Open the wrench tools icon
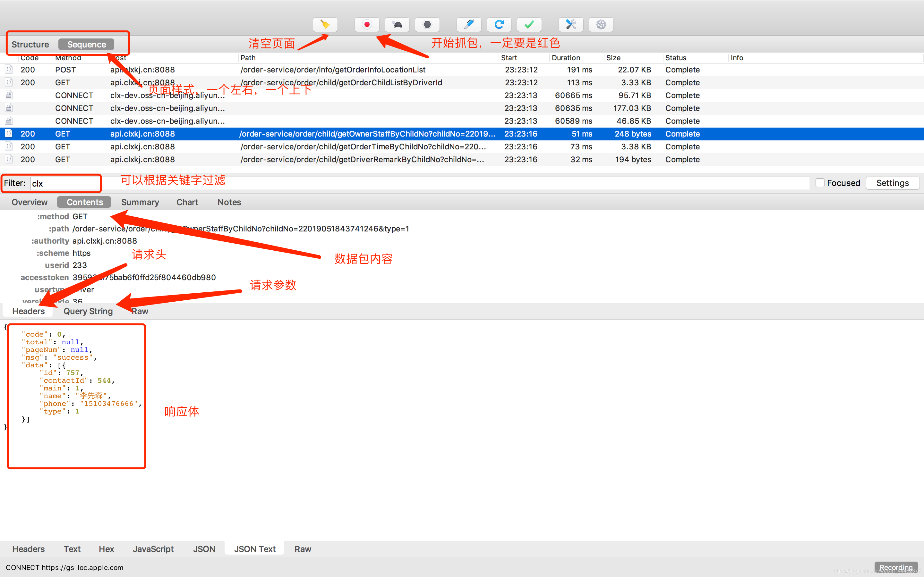Viewport: 924px width, 577px height. (571, 25)
